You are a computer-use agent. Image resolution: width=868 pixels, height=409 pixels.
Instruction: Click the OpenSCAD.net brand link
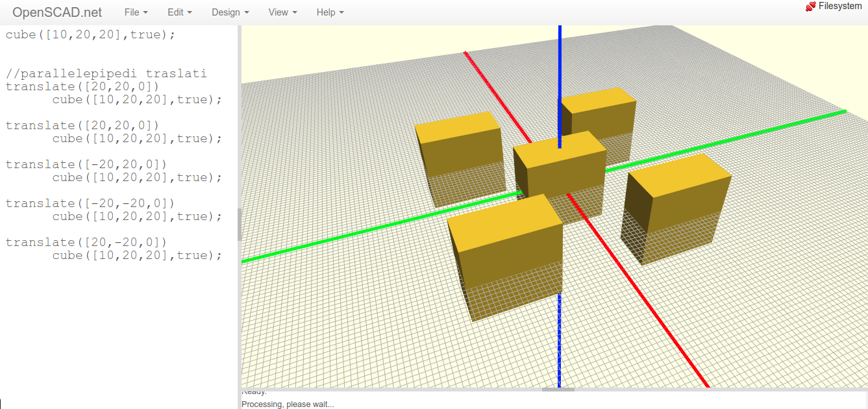57,12
